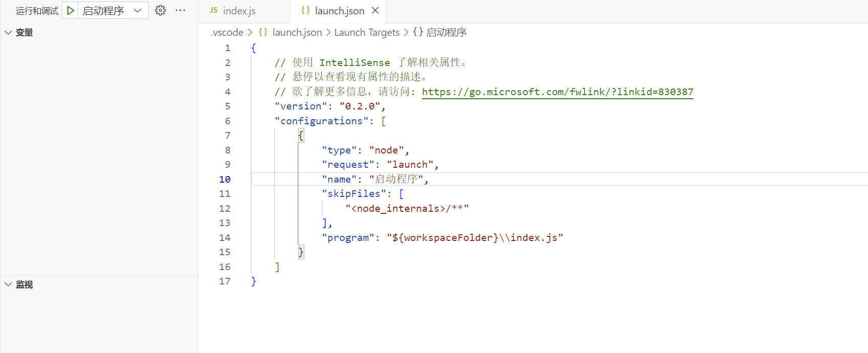The height and width of the screenshot is (353, 868).
Task: Click the "<node_internals>/**" string
Action: (407, 208)
